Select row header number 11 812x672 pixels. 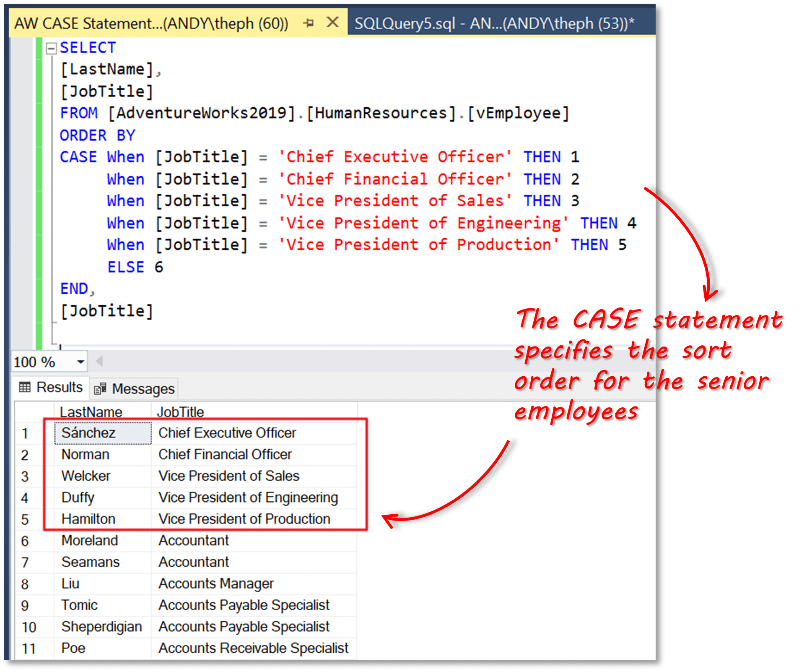29,649
